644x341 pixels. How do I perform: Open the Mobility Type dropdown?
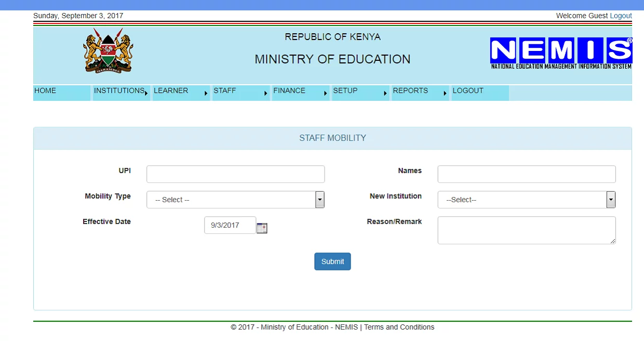click(235, 200)
